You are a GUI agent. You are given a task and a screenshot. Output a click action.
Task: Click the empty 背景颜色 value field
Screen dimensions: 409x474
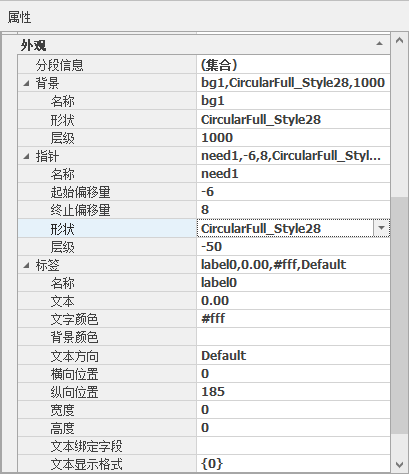pyautogui.click(x=293, y=337)
